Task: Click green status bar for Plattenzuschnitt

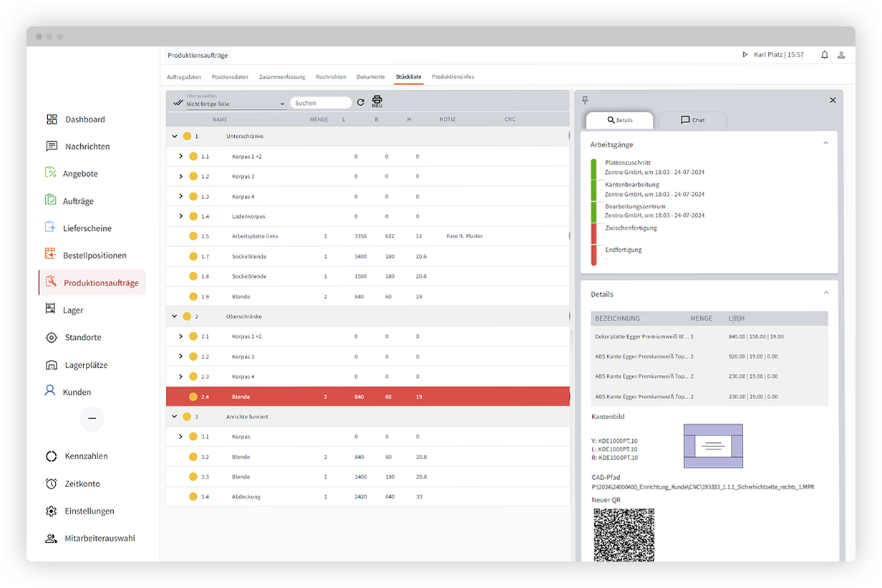Action: pos(593,168)
